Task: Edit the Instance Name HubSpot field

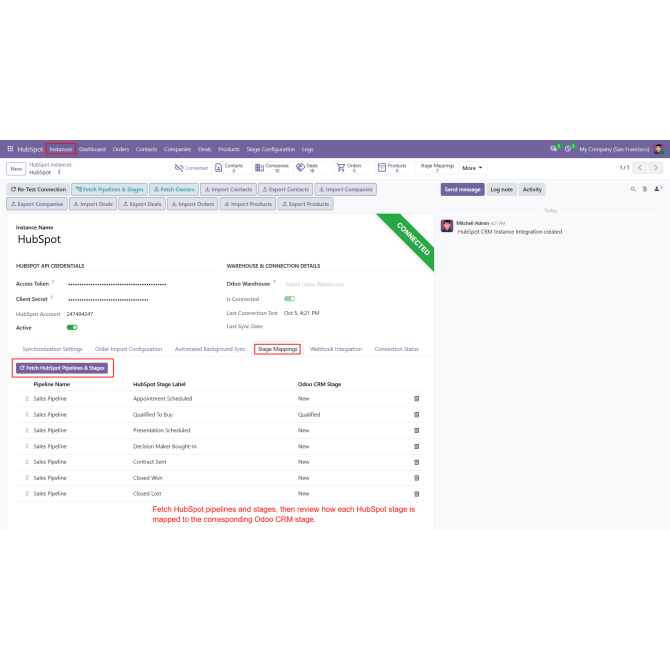Action: pyautogui.click(x=39, y=239)
